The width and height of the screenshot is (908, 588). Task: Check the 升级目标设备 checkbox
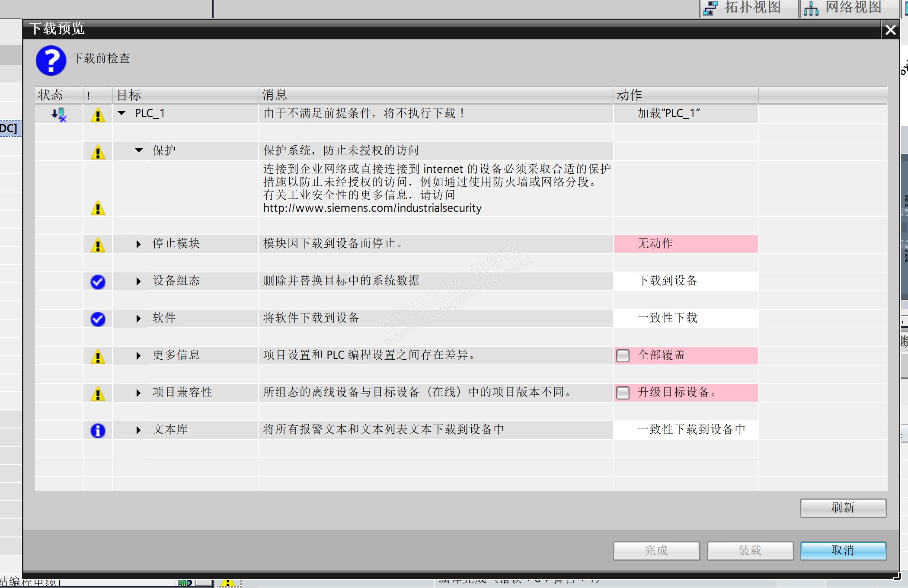point(623,393)
